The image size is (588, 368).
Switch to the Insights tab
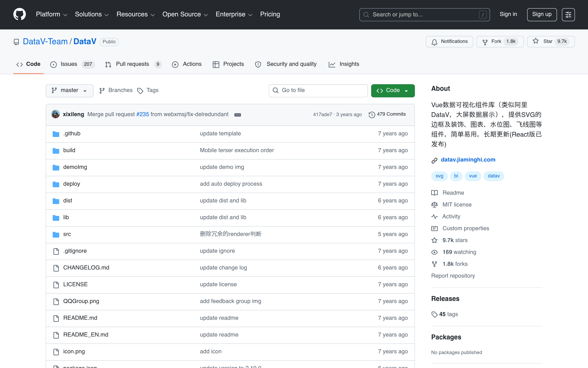tap(344, 64)
